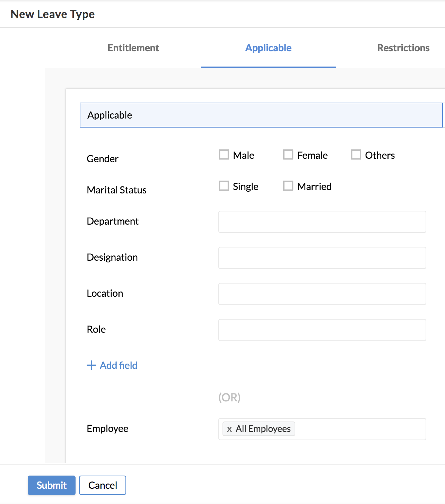Click the All Employees tag label
Image resolution: width=445 pixels, height=504 pixels.
tap(263, 429)
